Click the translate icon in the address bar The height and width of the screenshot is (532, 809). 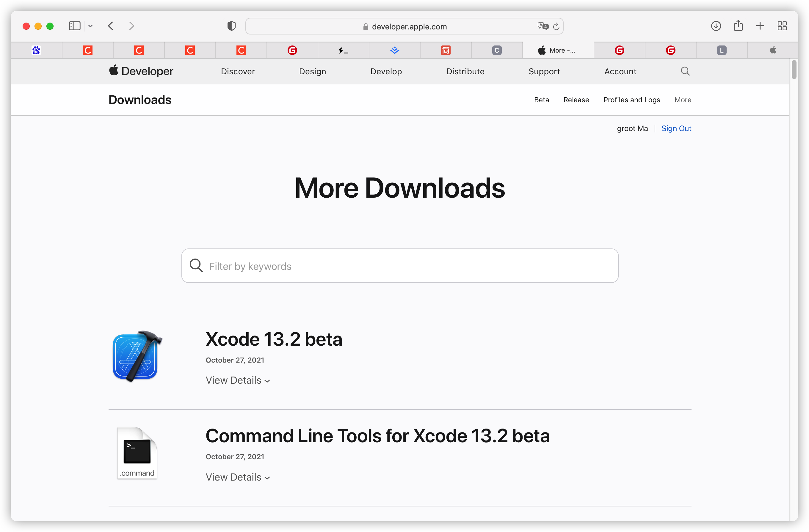(543, 26)
